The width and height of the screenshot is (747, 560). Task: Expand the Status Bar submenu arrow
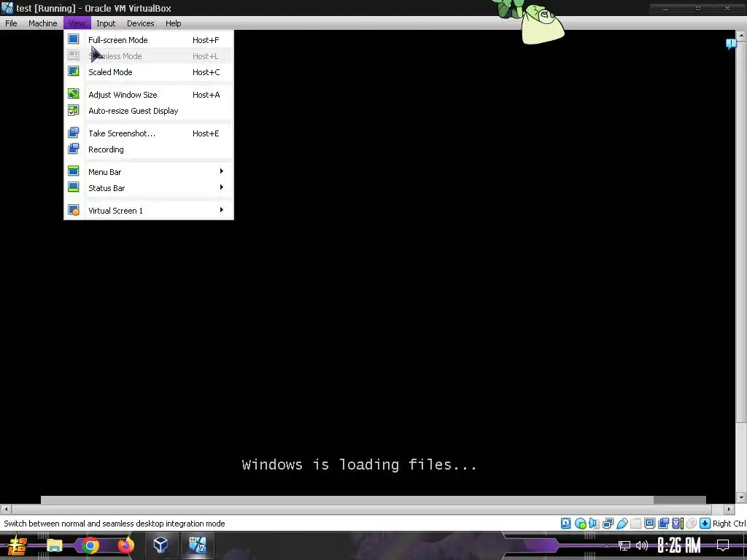pyautogui.click(x=222, y=187)
